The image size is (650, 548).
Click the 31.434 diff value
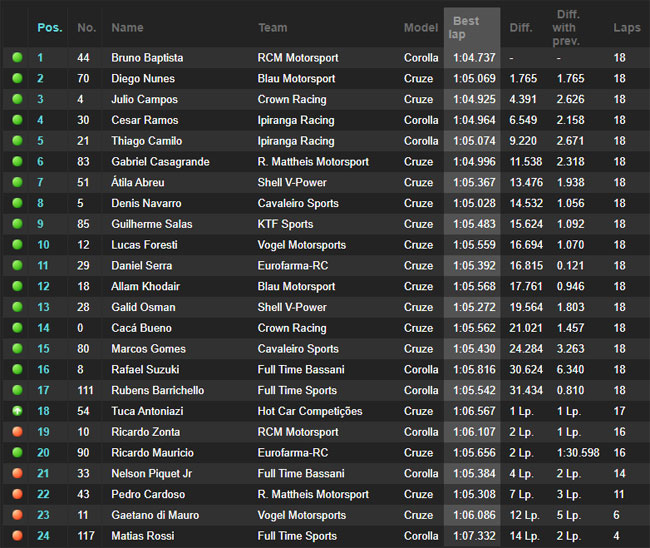click(526, 390)
